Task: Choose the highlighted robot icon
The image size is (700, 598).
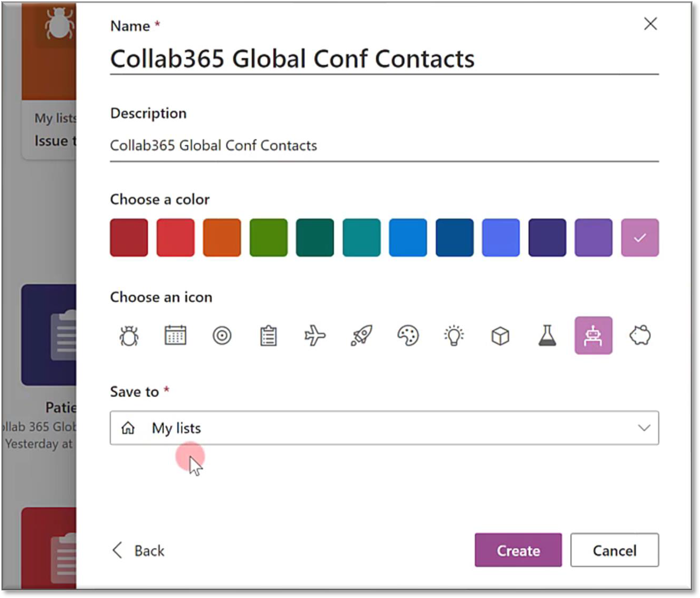Action: coord(593,336)
